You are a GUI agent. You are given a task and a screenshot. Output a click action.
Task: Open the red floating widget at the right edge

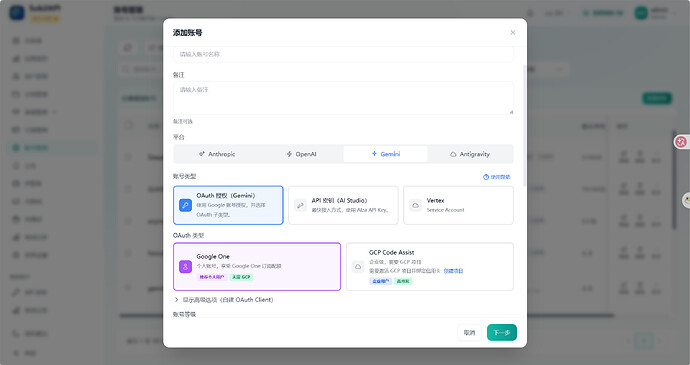[x=682, y=142]
